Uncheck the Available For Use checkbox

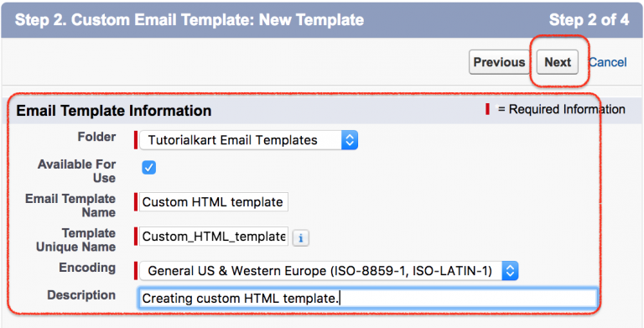[149, 167]
